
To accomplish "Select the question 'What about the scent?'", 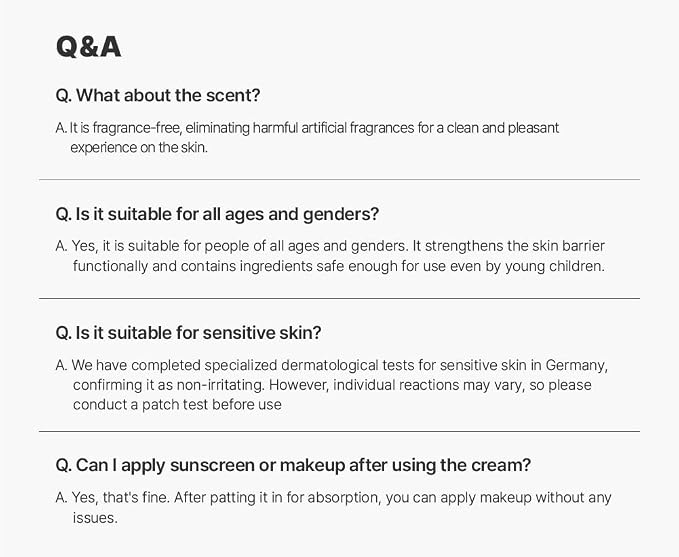I will click(x=158, y=95).
